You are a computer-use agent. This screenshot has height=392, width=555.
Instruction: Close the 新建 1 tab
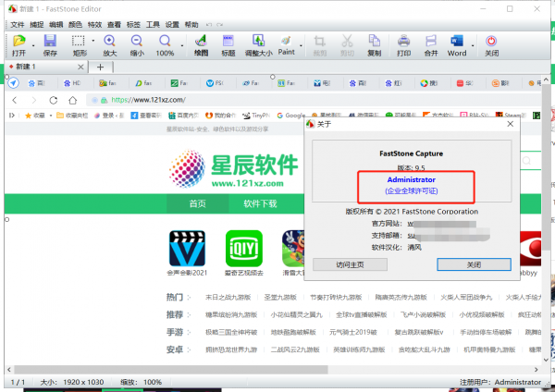pyautogui.click(x=80, y=67)
